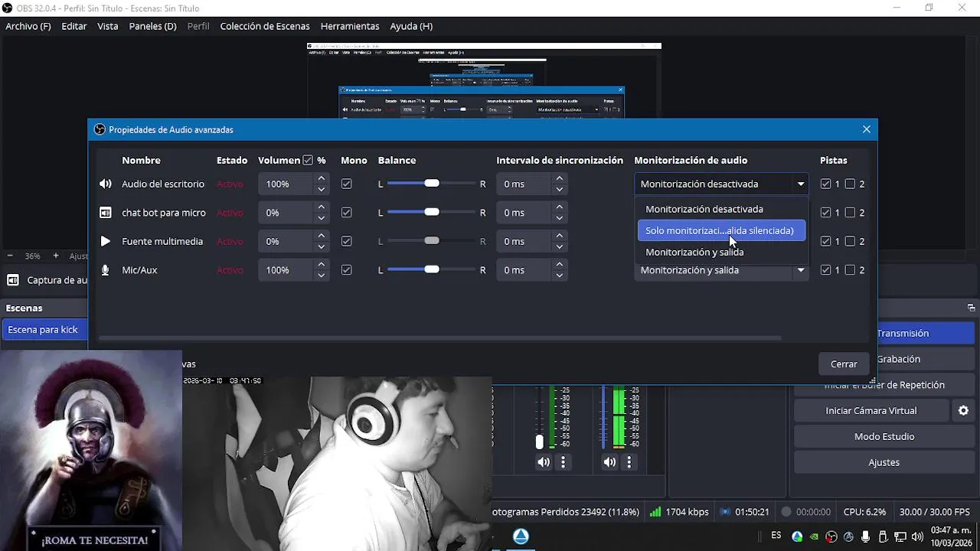
Task: Check track 2 for Fuente multimedia
Action: [850, 241]
